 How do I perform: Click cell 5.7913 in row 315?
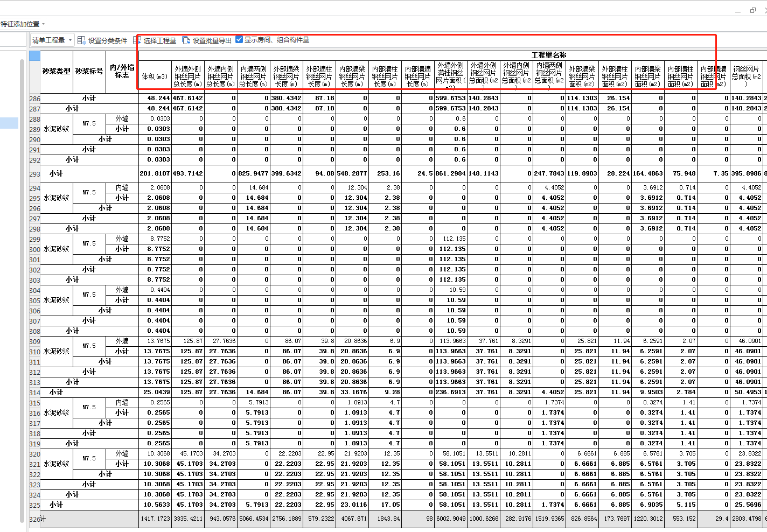tap(254, 403)
